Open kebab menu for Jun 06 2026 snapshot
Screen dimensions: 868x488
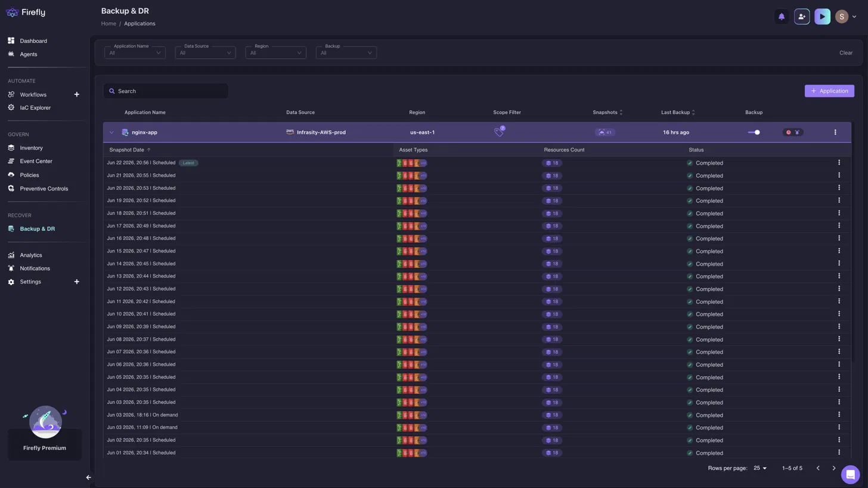coord(839,364)
